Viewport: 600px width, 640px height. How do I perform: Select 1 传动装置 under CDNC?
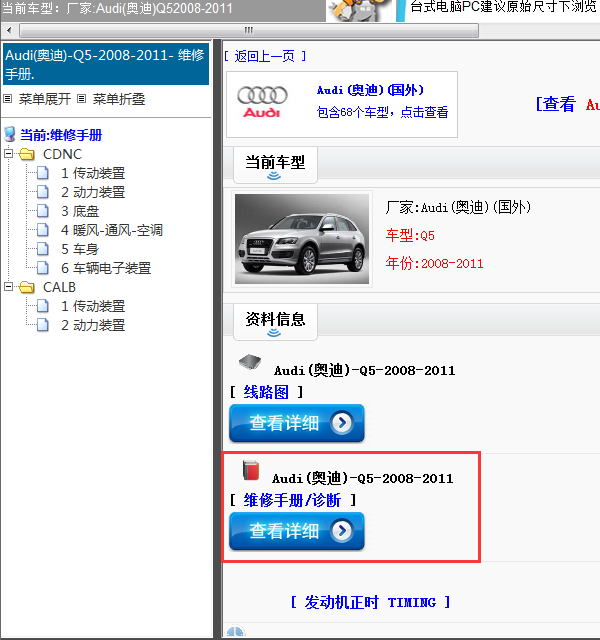click(93, 173)
